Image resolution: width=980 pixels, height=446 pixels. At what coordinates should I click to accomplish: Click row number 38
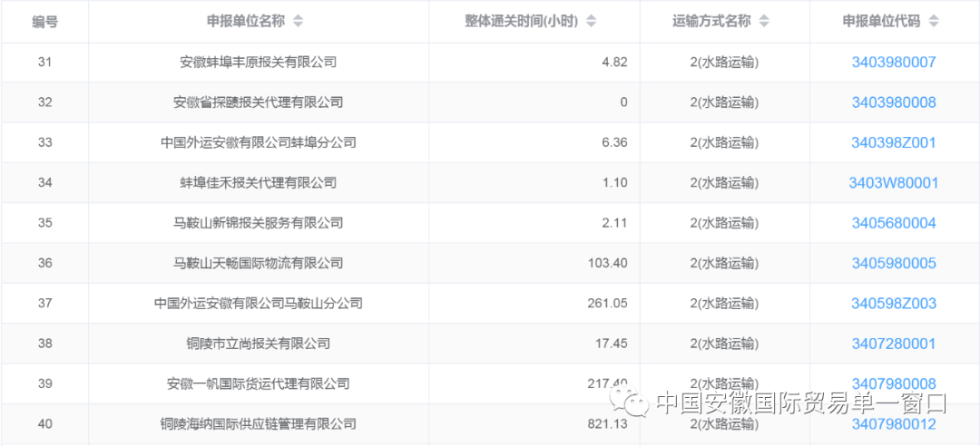coord(45,344)
